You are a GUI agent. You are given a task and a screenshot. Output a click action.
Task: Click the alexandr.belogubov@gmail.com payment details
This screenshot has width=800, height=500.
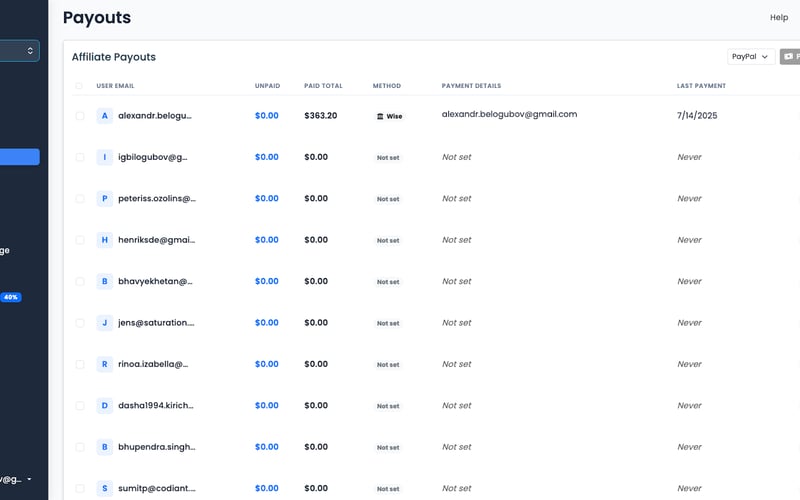pos(509,114)
